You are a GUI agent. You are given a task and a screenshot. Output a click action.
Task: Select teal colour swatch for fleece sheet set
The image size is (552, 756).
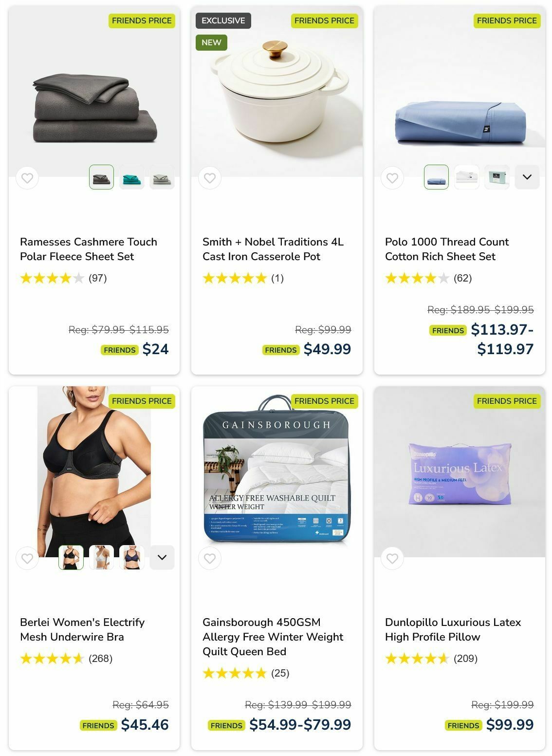point(132,177)
